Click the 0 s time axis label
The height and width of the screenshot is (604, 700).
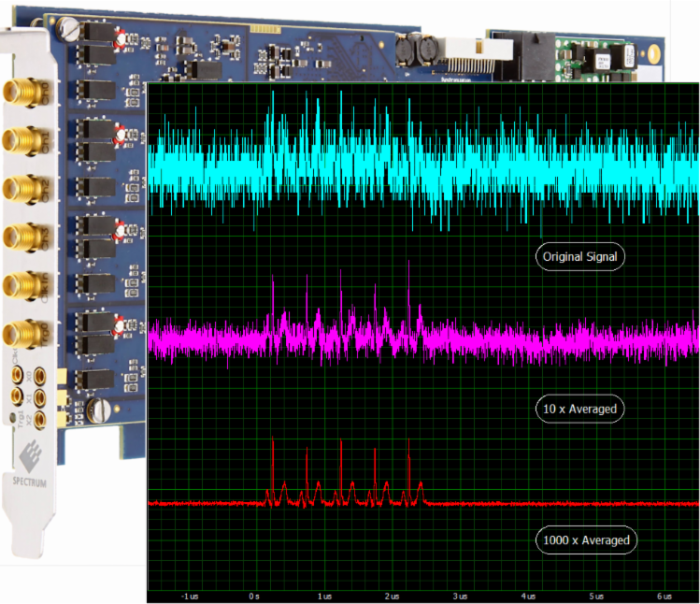pyautogui.click(x=254, y=595)
